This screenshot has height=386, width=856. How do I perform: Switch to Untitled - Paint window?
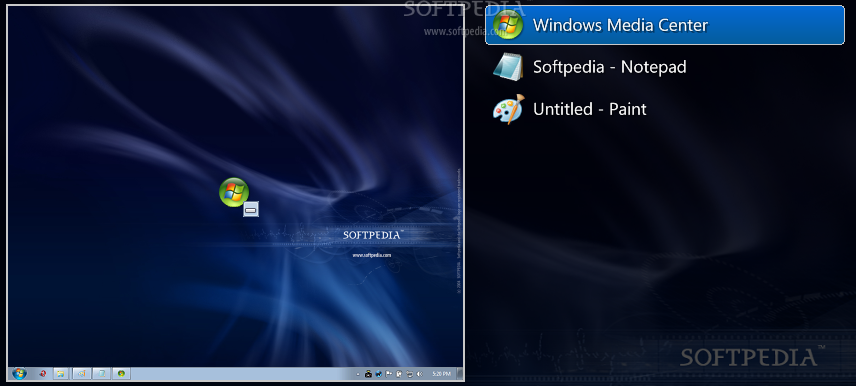click(x=664, y=109)
